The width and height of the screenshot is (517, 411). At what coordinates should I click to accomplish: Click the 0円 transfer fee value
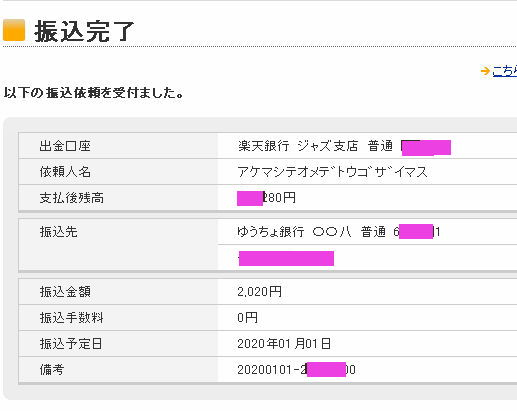(x=247, y=317)
